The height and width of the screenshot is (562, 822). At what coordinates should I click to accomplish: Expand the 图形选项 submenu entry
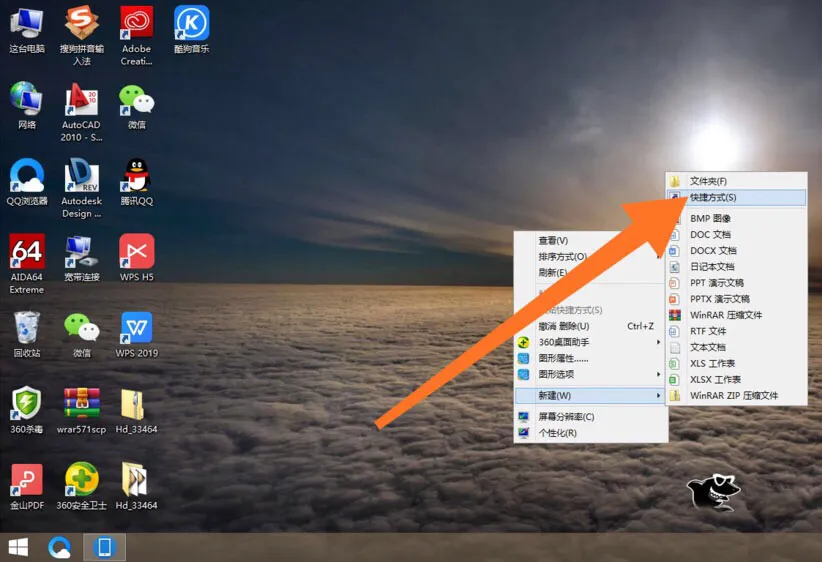(590, 374)
